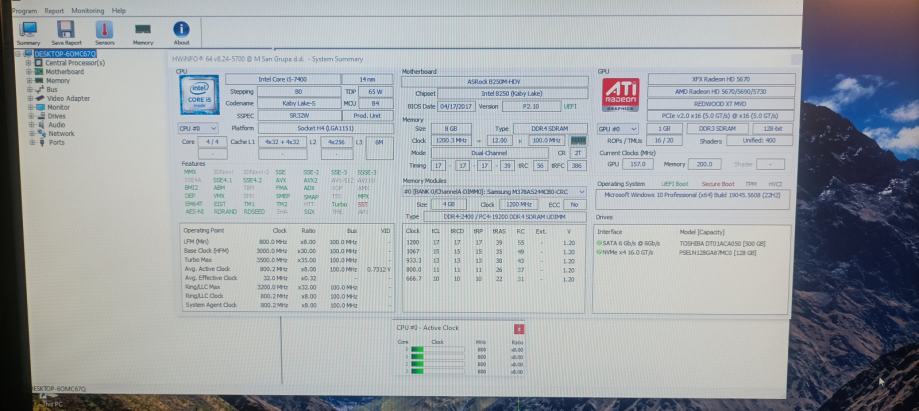
Task: Click the ATI Radeon graphics logo
Action: (621, 94)
